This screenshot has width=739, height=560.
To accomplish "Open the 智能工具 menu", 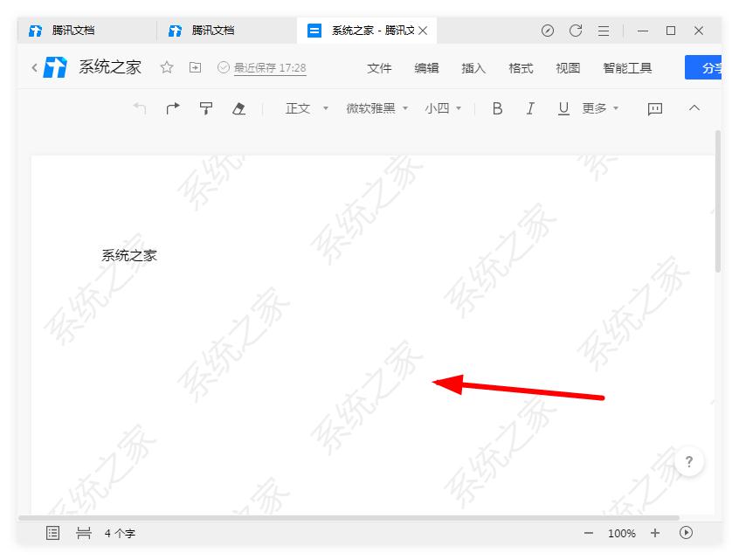I will [627, 68].
